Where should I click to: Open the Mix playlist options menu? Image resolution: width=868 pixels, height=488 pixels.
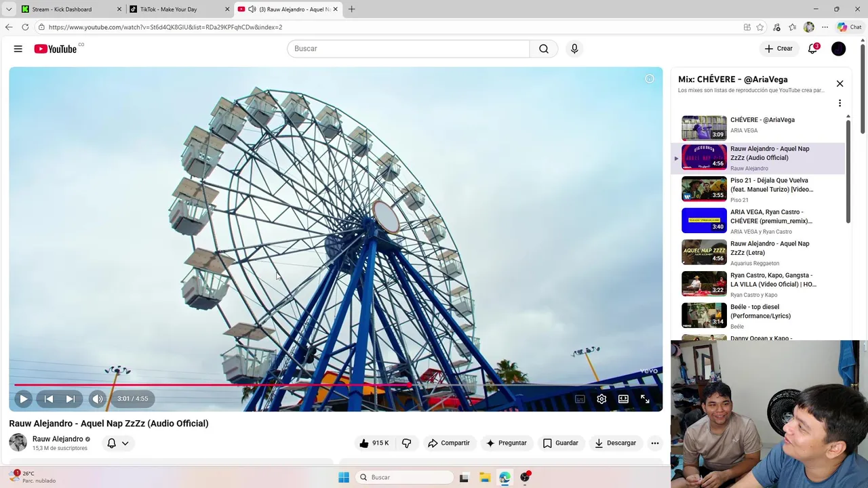[x=840, y=104]
